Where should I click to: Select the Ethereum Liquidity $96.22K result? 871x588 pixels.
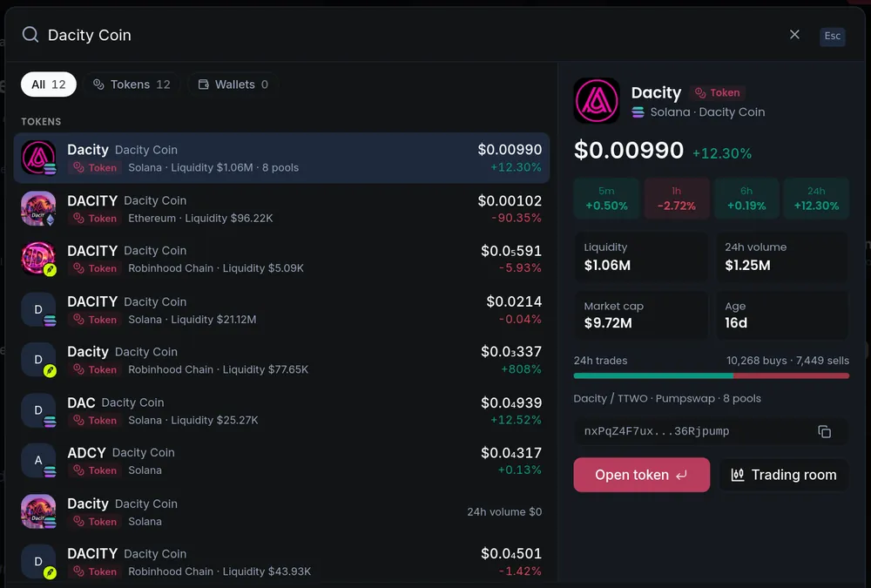(x=281, y=208)
